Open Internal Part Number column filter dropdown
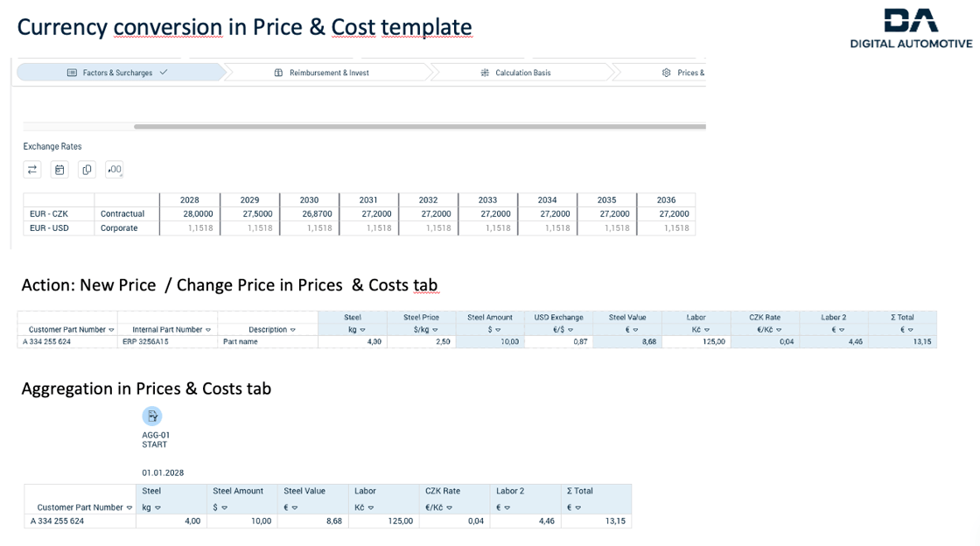This screenshot has height=546, width=980. (x=208, y=330)
